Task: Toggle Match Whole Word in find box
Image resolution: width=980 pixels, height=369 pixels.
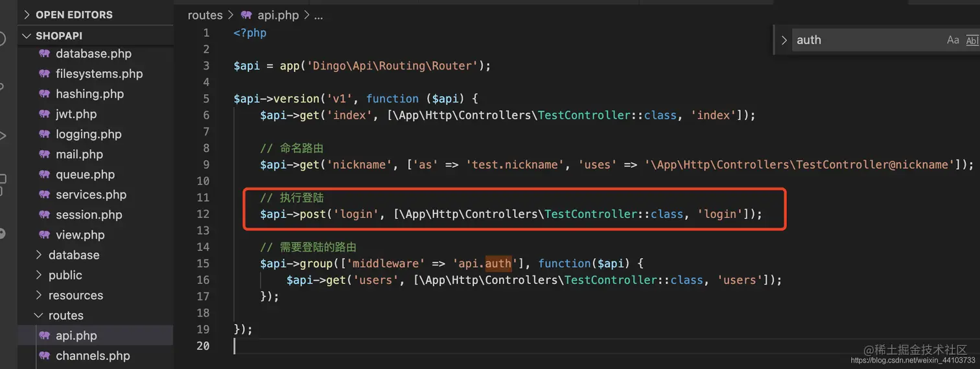Action: pos(972,40)
